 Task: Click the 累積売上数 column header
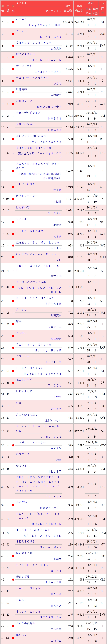[x=79, y=8]
